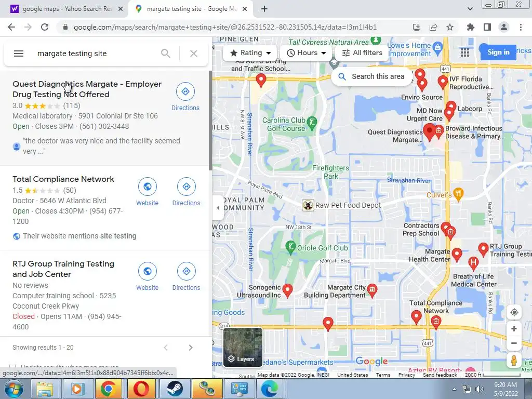Viewport: 532px width, 399px height.
Task: Open the Windows Start button
Action: pos(14,389)
